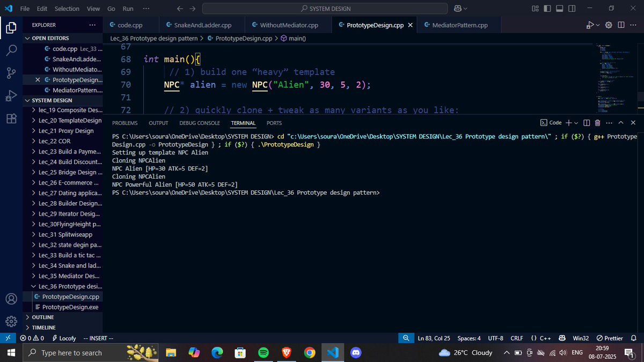Image resolution: width=644 pixels, height=362 pixels.
Task: Toggle the Secondary Side Bar visibility
Action: pyautogui.click(x=572, y=9)
